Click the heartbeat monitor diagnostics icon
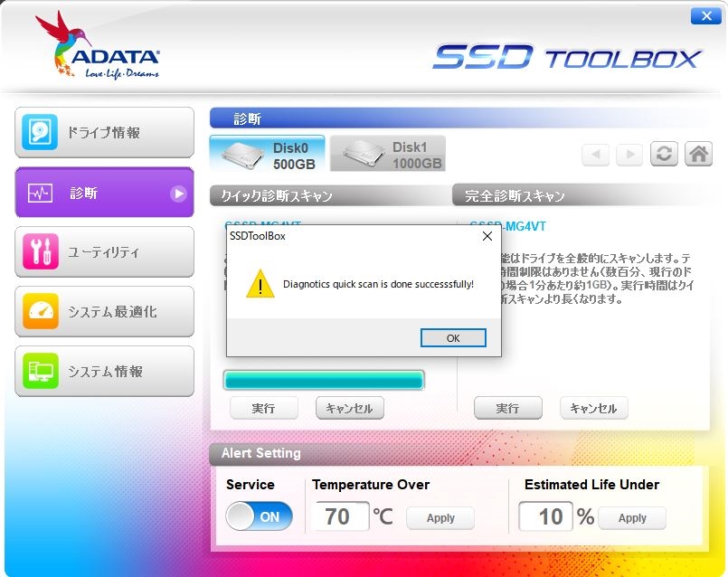The width and height of the screenshot is (728, 577). point(40,193)
